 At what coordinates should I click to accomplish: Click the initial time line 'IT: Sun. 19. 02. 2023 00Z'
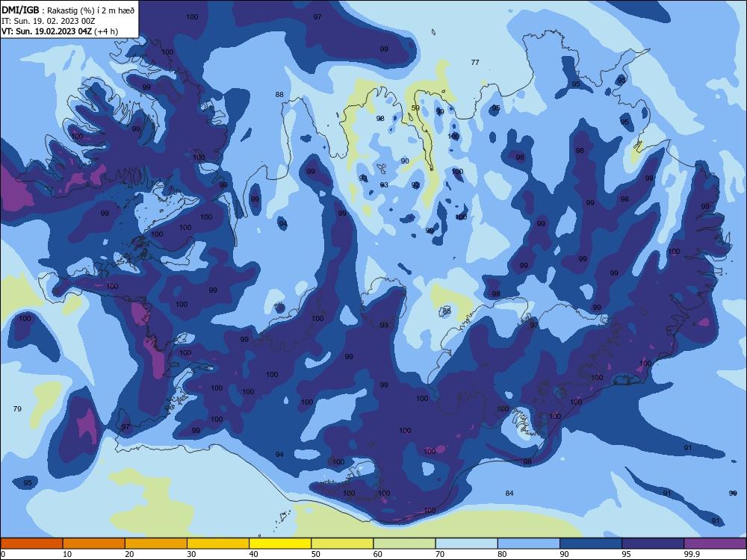48,21
